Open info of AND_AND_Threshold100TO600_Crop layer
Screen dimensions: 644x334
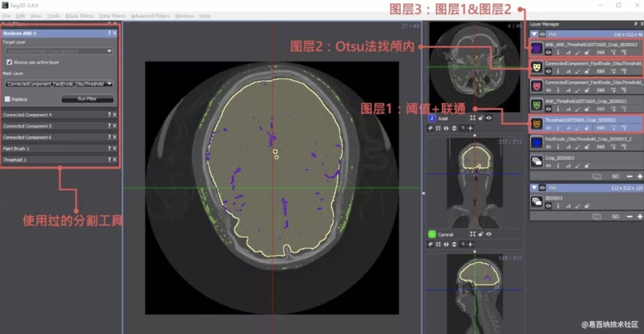[558, 52]
